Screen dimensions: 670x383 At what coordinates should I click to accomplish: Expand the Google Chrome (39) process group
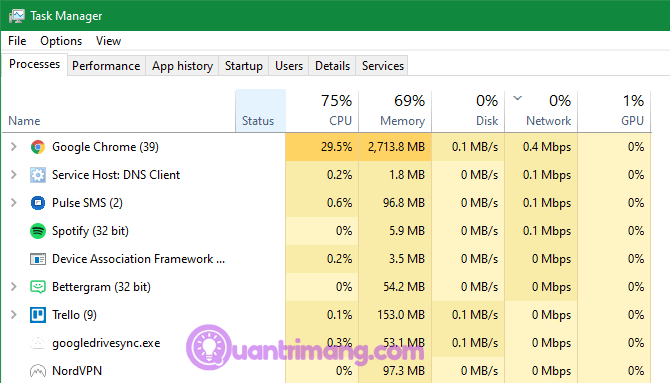pyautogui.click(x=14, y=147)
